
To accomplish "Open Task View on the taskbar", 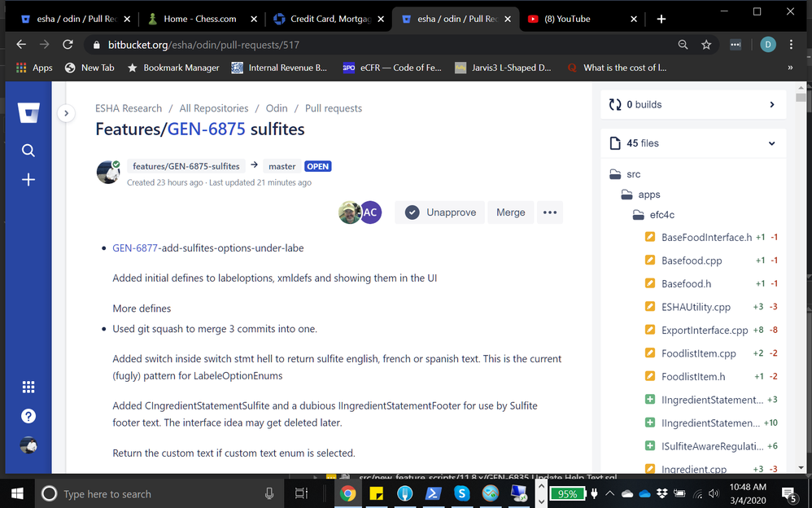I will click(x=301, y=493).
